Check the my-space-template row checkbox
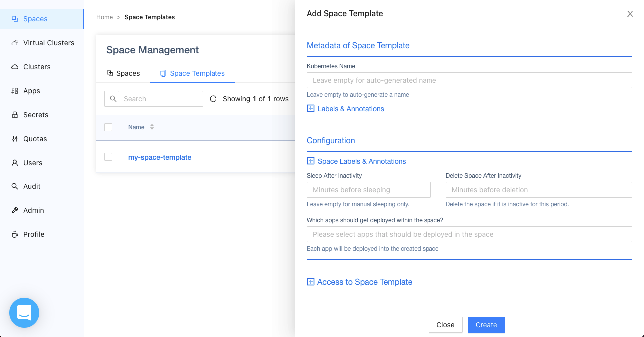The width and height of the screenshot is (644, 337). click(x=108, y=157)
